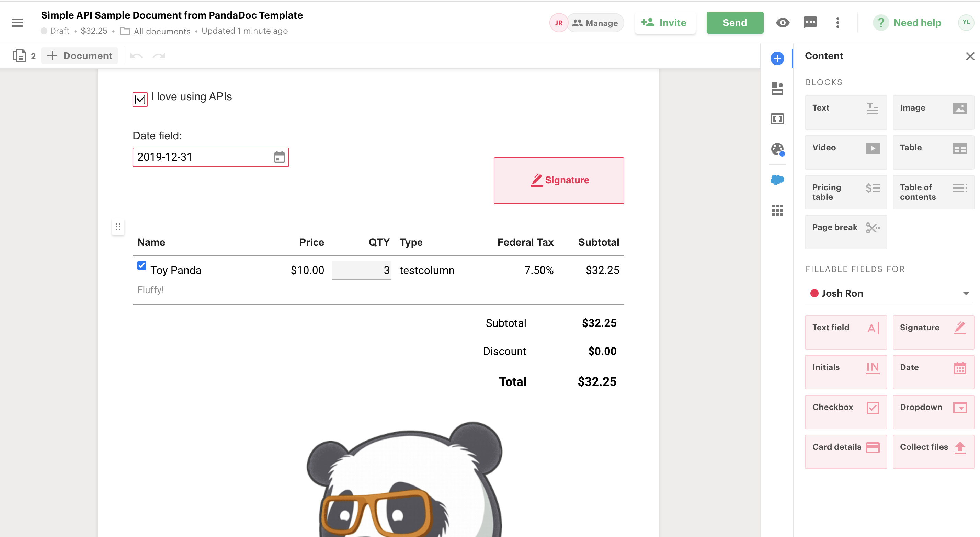Viewport: 980px width, 537px height.
Task: Grab the pricing table drag handle
Action: coord(118,227)
